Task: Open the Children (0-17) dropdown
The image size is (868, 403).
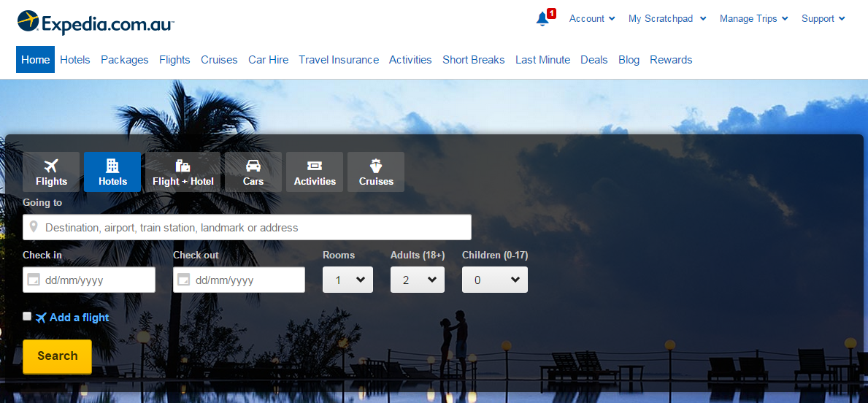Action: pyautogui.click(x=495, y=280)
